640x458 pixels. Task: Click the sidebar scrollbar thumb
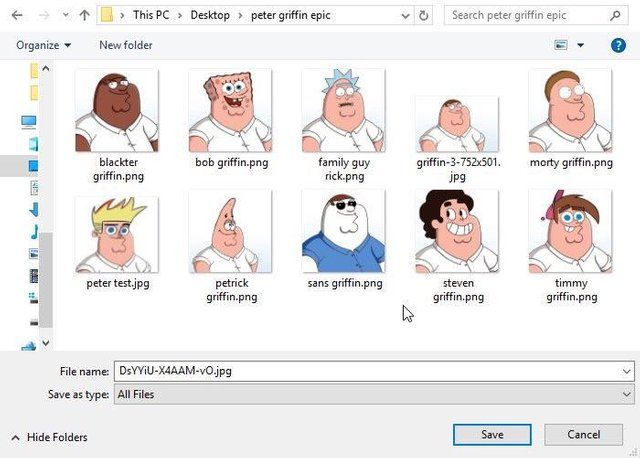pyautogui.click(x=46, y=280)
